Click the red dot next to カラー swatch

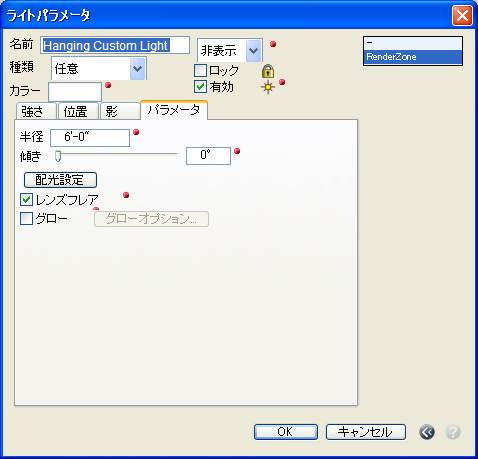tap(108, 85)
